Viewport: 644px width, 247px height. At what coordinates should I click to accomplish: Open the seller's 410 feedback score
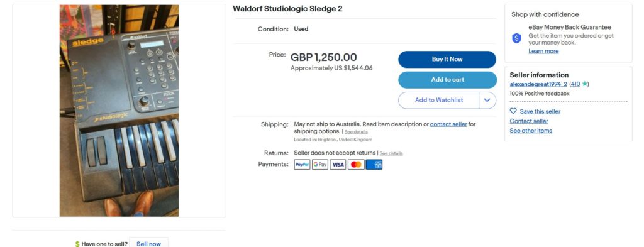[575, 84]
